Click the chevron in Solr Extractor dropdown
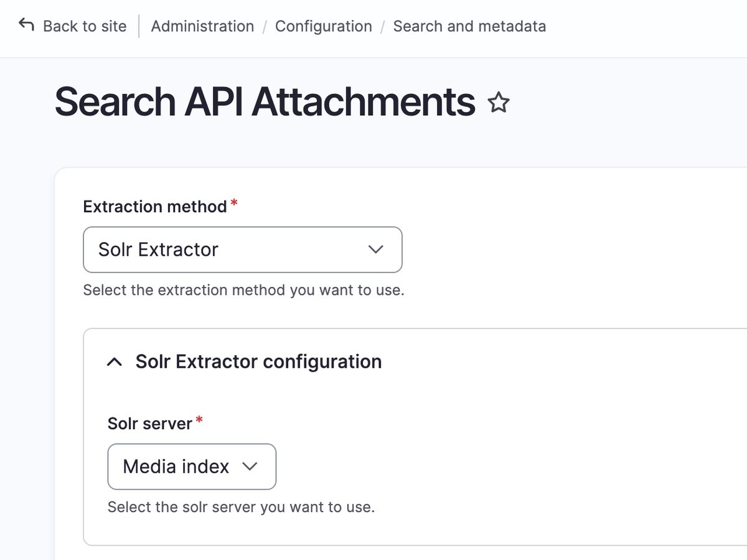747x560 pixels. pyautogui.click(x=375, y=250)
